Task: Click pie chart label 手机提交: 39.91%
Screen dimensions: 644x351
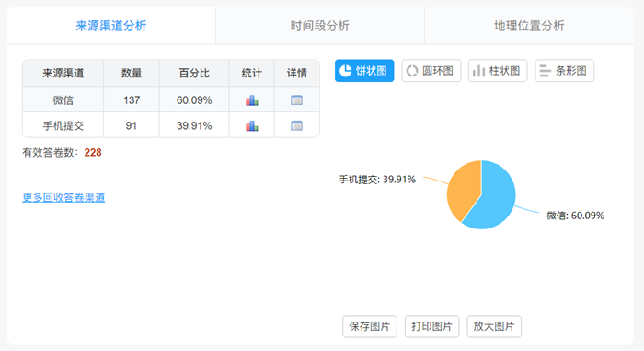Action: pyautogui.click(x=377, y=180)
